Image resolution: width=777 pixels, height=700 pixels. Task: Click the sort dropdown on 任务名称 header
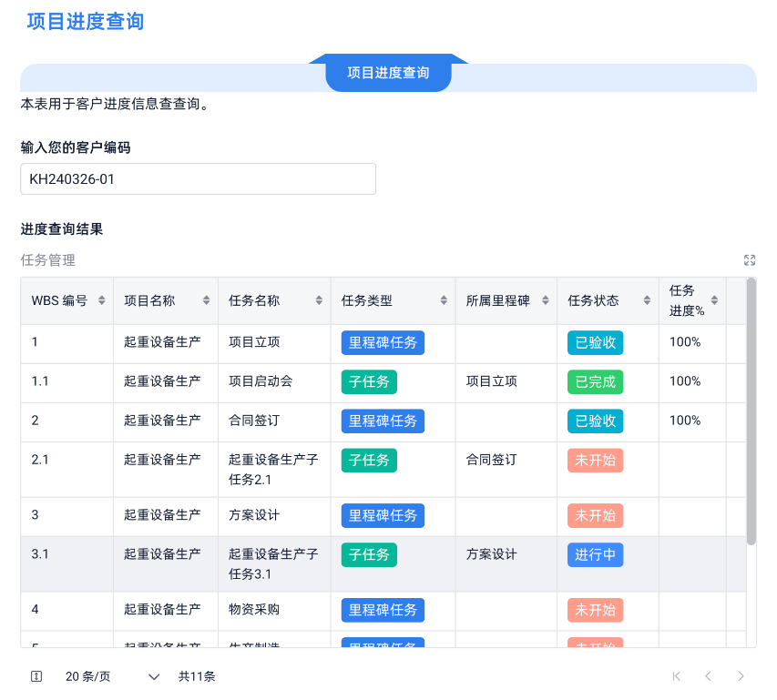click(x=318, y=299)
